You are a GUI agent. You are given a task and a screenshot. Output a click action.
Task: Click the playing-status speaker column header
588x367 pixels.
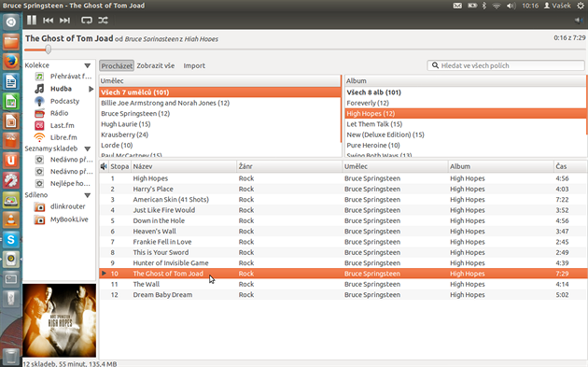(104, 166)
